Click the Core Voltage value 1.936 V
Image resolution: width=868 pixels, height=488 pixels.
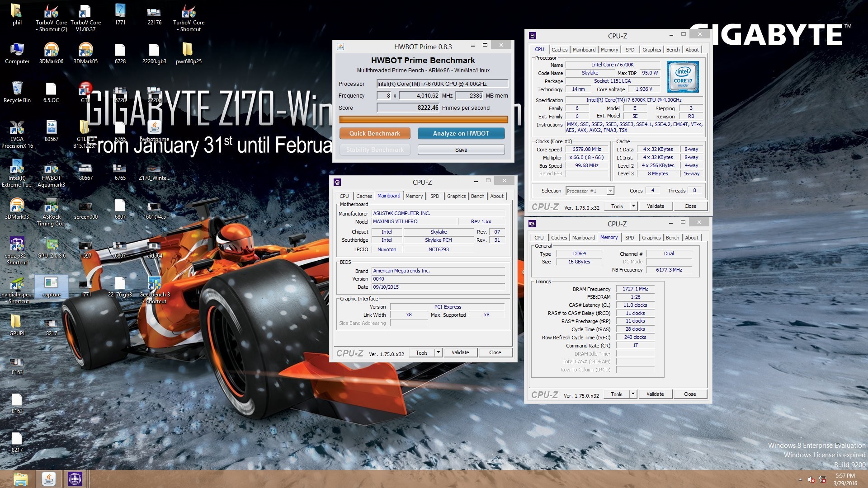click(x=644, y=89)
